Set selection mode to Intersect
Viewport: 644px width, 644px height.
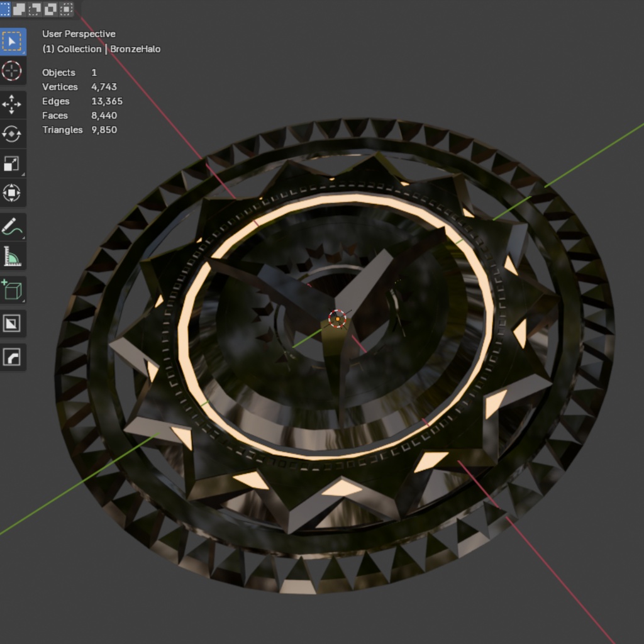(x=66, y=9)
